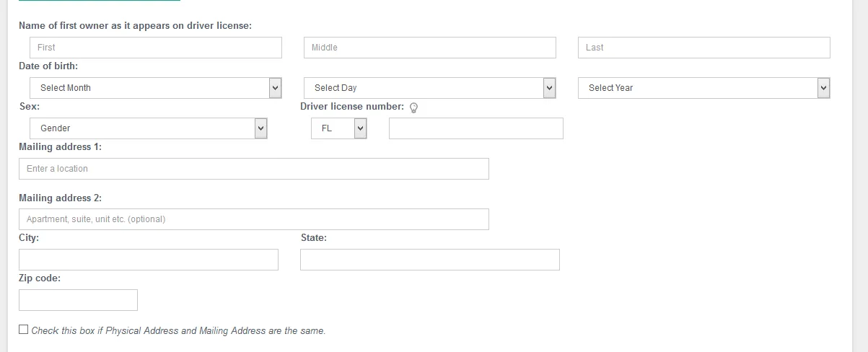
Task: Click the City input field
Action: pyautogui.click(x=149, y=260)
